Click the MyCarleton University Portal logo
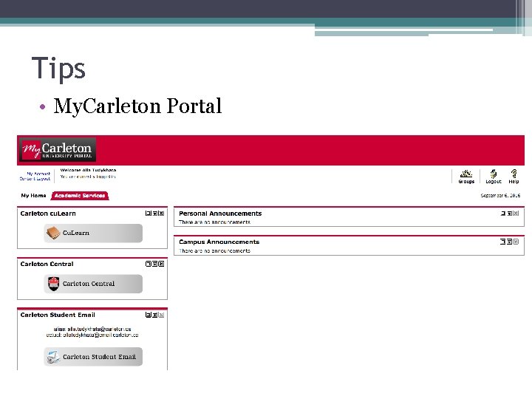 (x=58, y=149)
